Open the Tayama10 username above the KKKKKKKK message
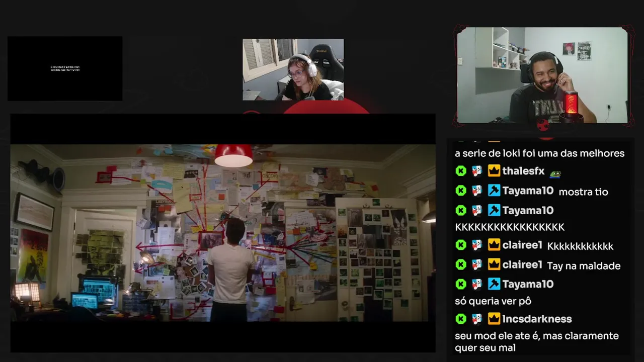The width and height of the screenshot is (644, 362). [528, 210]
